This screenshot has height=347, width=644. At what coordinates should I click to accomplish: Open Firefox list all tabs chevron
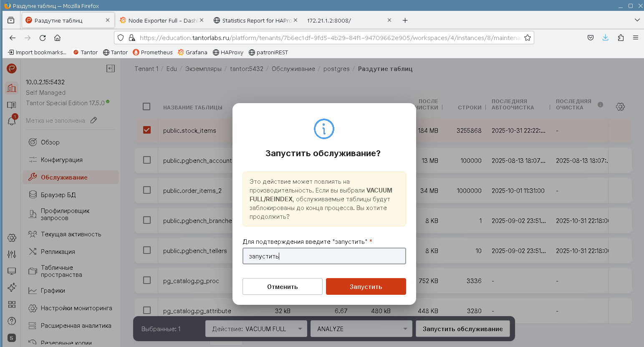click(x=637, y=20)
